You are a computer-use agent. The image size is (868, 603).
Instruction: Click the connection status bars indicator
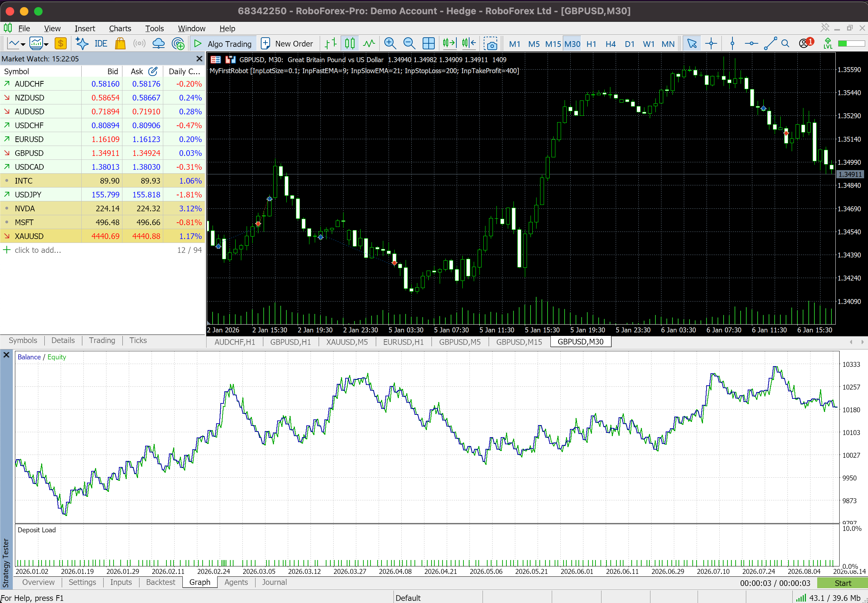point(801,598)
